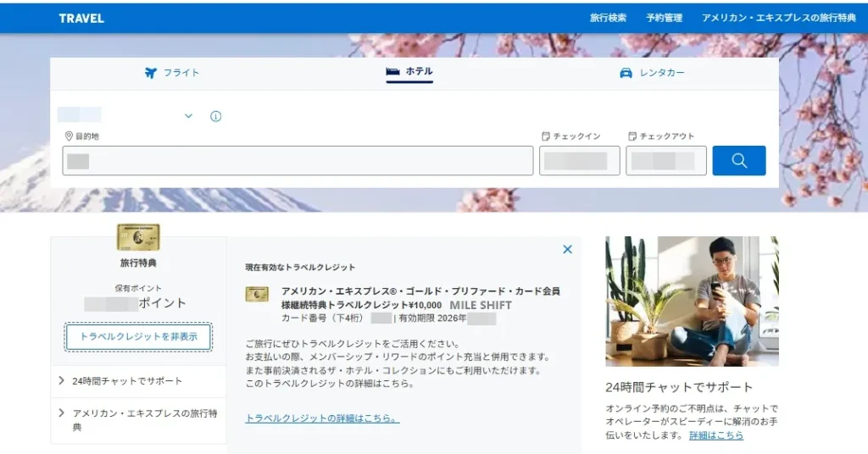The width and height of the screenshot is (868, 454).
Task: Select the ホテル tab
Action: coord(409,72)
